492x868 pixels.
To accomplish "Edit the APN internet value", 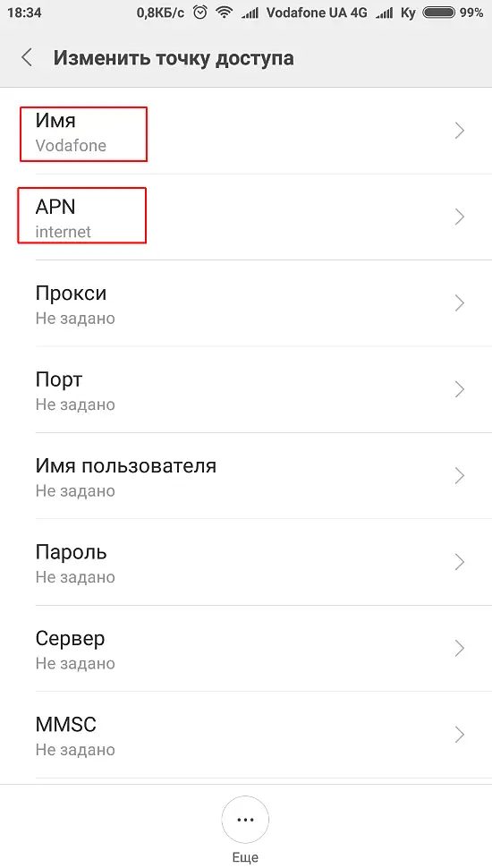I will click(x=64, y=232).
